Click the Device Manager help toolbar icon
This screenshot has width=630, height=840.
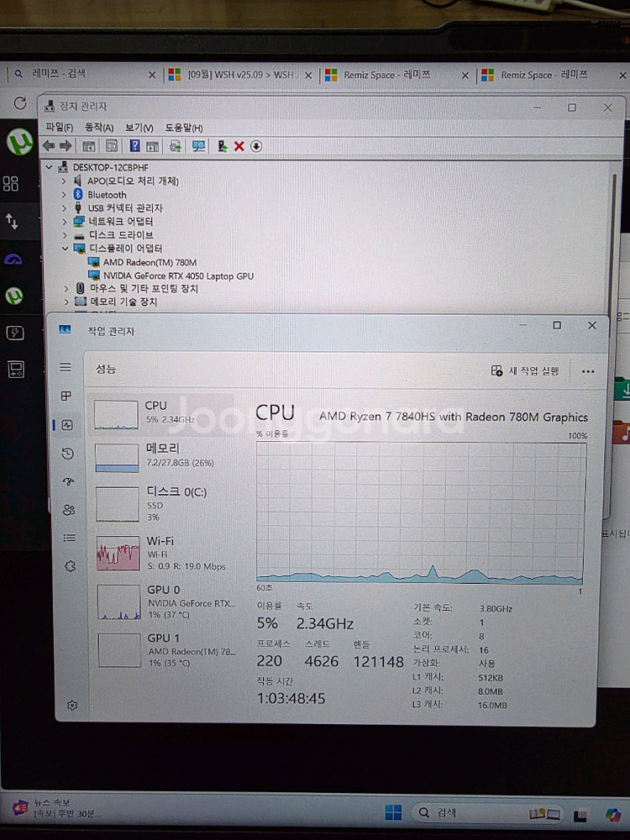134,146
